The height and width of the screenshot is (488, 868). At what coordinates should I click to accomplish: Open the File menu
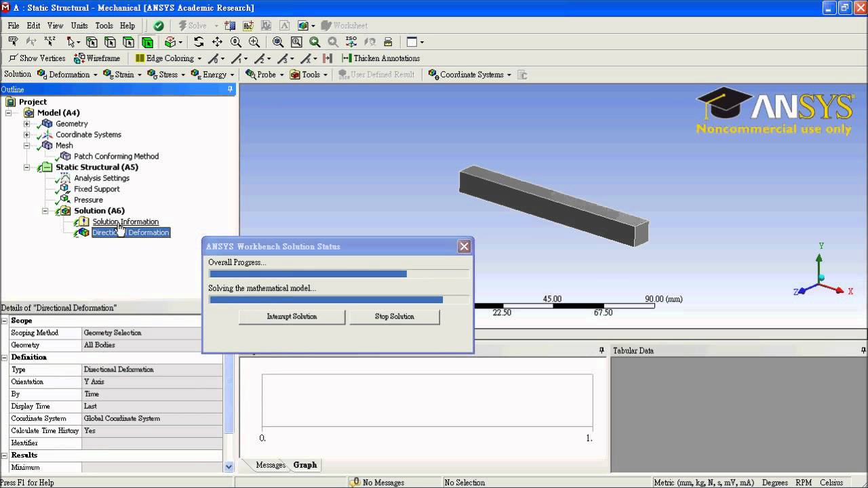coord(14,26)
